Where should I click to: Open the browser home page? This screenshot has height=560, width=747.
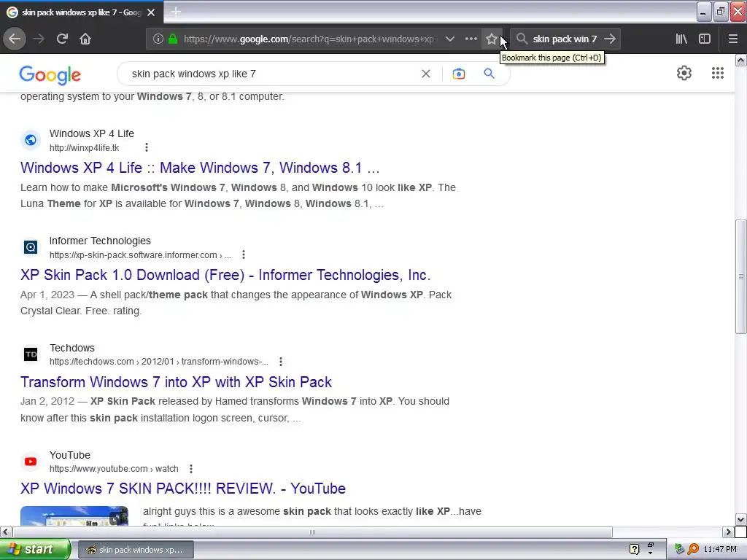coord(85,39)
